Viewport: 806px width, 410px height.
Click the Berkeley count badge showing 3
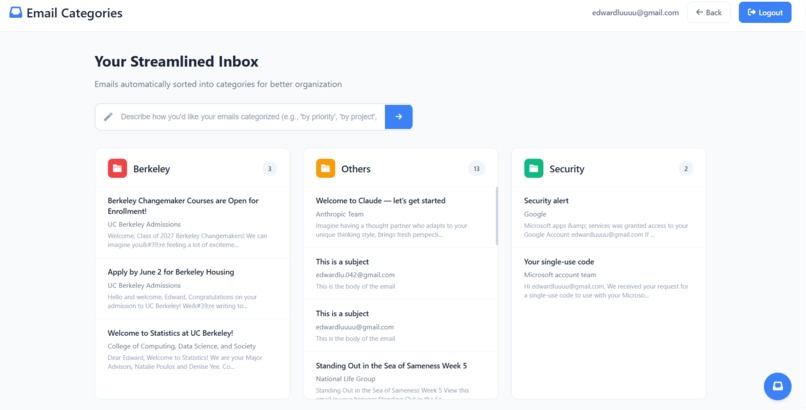tap(269, 169)
